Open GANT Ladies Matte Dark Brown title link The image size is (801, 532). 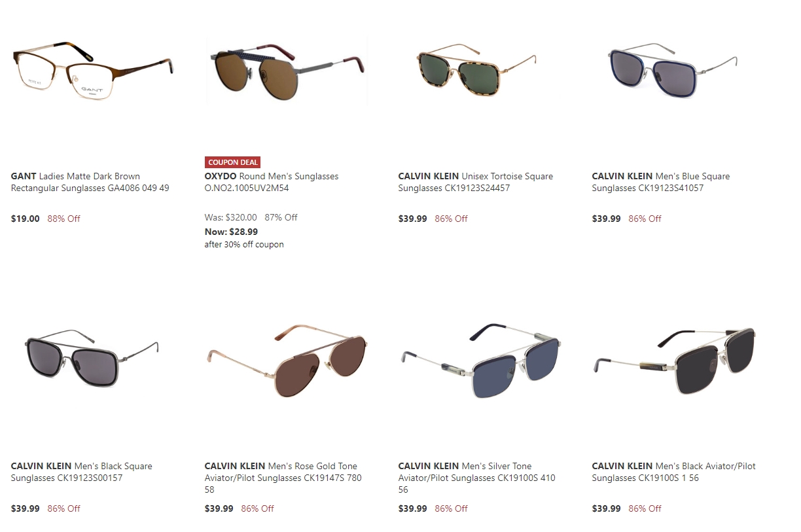point(90,182)
